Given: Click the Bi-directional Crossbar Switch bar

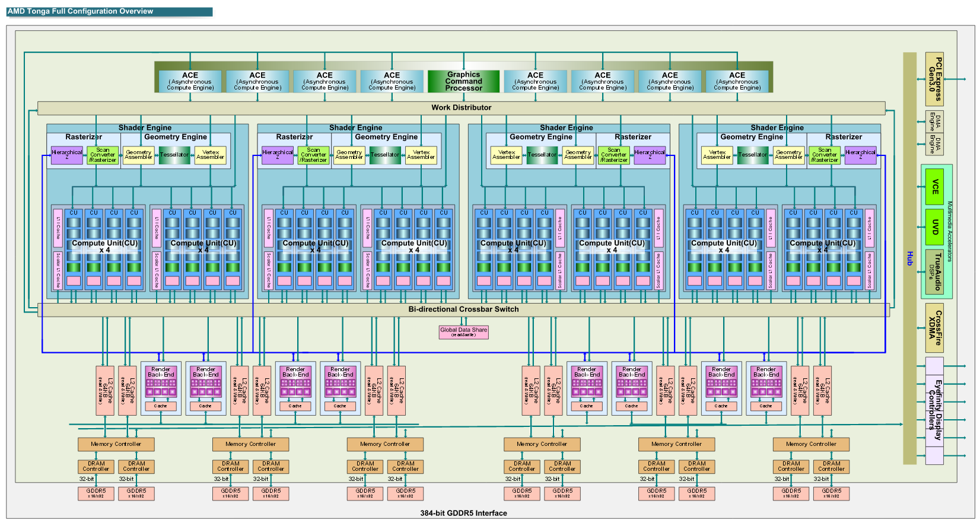Looking at the screenshot, I should 463,310.
